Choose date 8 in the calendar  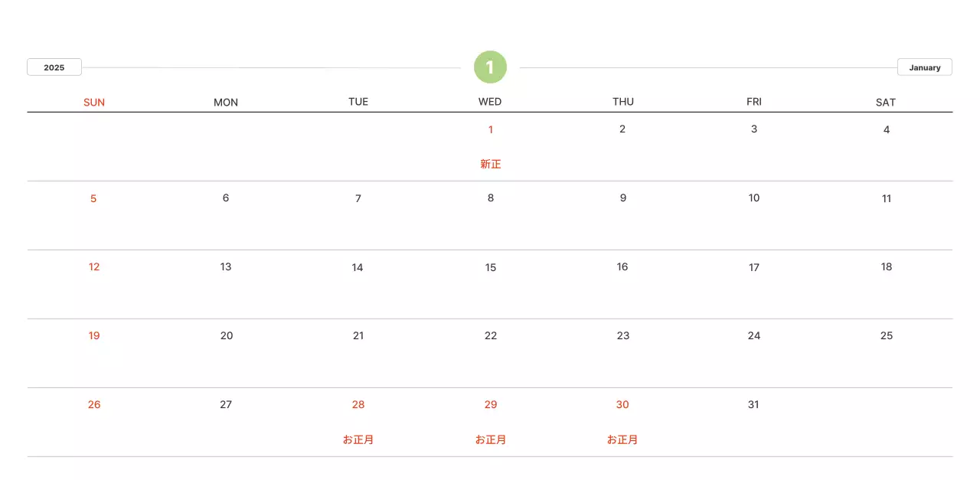pos(491,198)
